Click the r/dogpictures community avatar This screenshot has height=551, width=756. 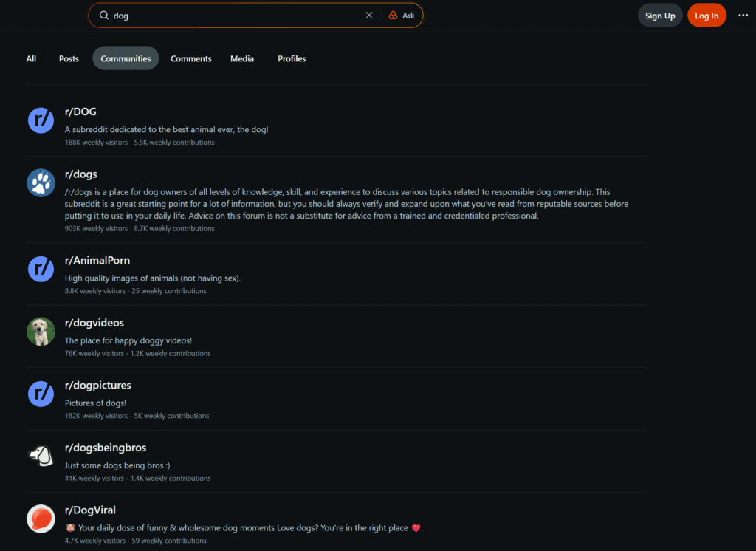tap(41, 394)
